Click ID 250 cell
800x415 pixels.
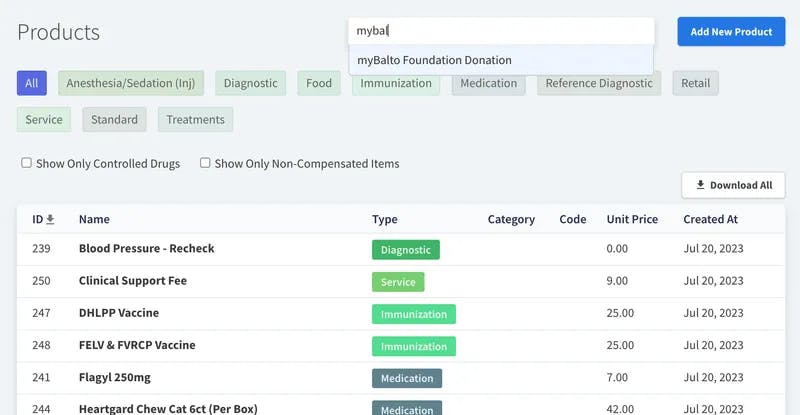41,281
